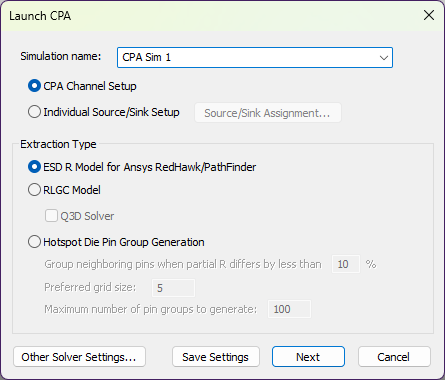This screenshot has height=380, width=445.
Task: Click the 'Launch CPA' title text
Action: coord(40,16)
